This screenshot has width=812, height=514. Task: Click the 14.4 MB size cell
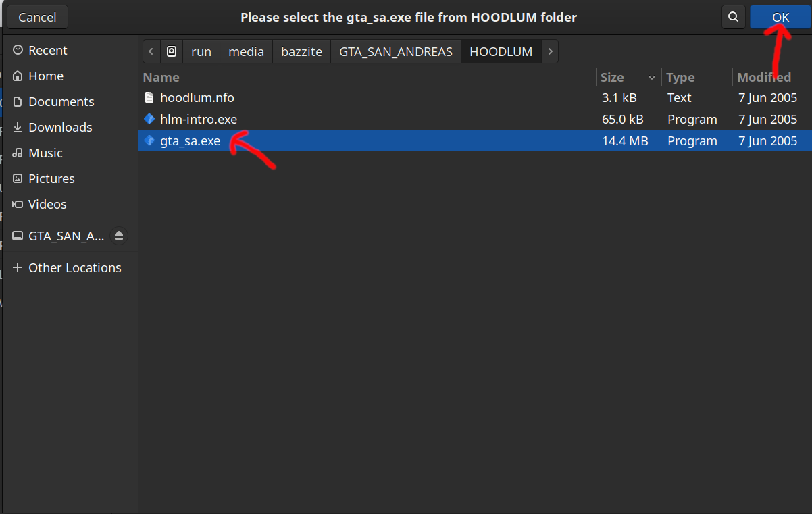625,140
